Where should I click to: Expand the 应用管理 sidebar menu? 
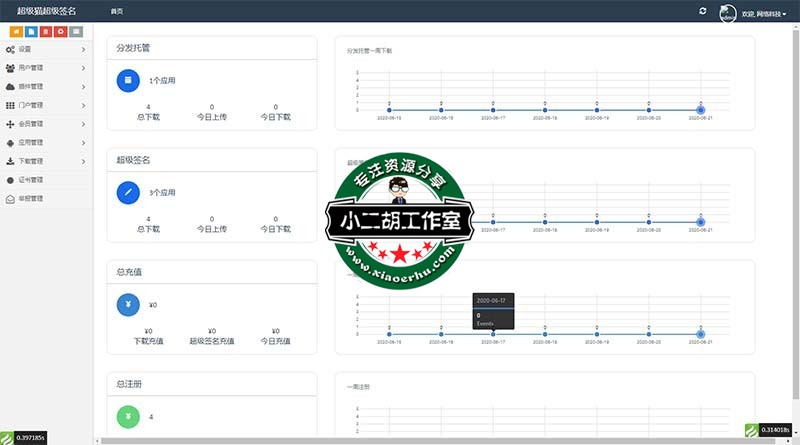coord(45,143)
